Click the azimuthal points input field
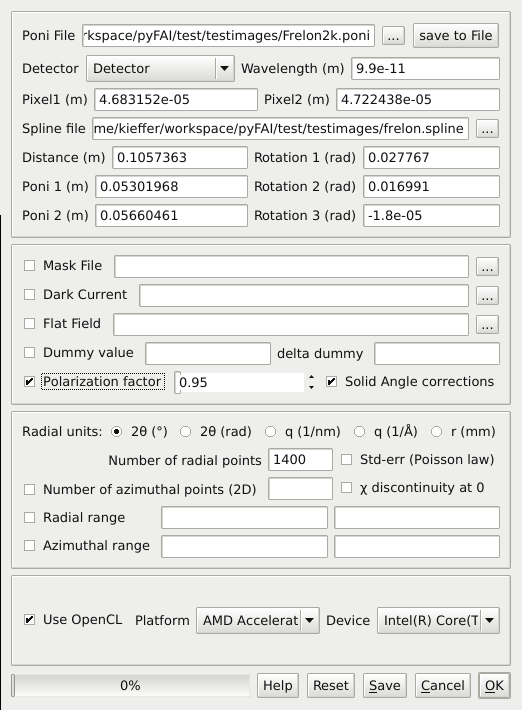522x710 pixels. 300,489
